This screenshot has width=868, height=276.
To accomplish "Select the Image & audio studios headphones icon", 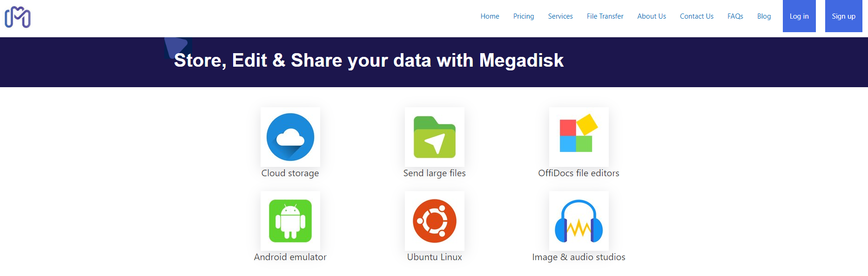I will (579, 221).
